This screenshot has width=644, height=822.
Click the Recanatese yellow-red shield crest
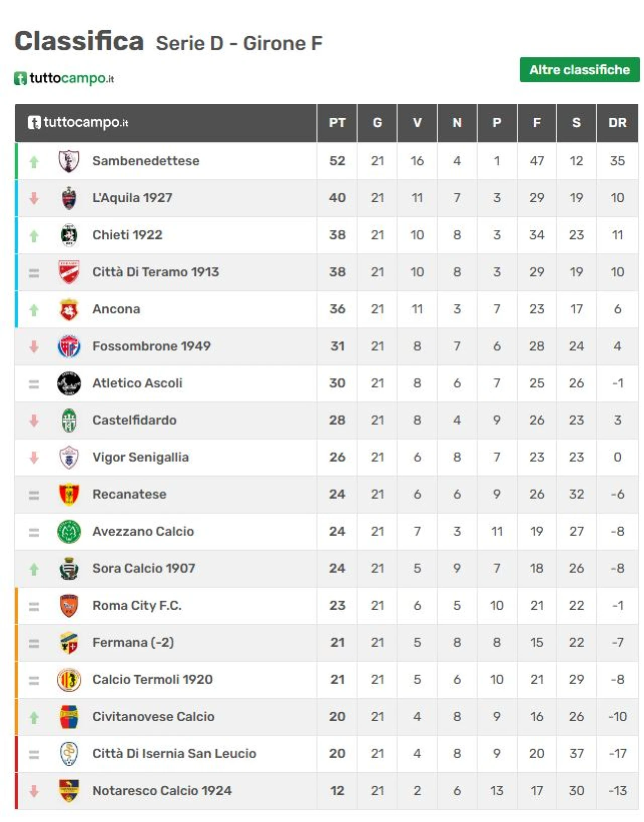pyautogui.click(x=69, y=495)
